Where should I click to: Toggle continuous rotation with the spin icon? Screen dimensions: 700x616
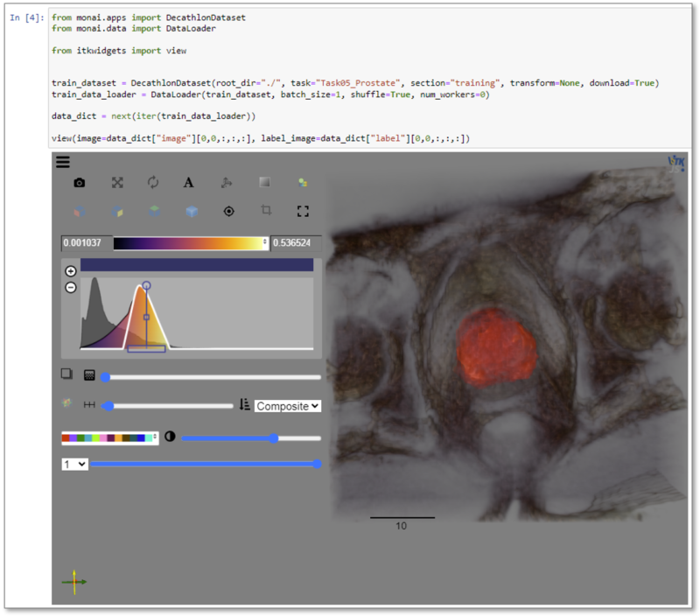click(153, 182)
